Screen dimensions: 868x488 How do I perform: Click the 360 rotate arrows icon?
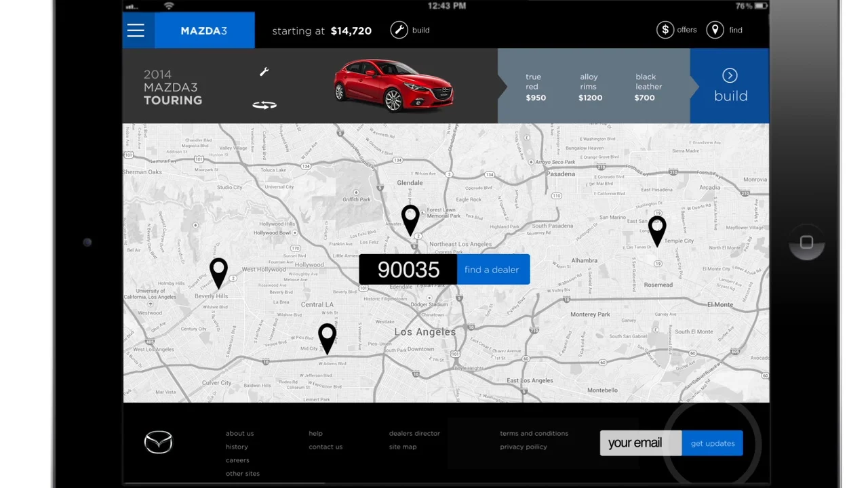tap(264, 105)
